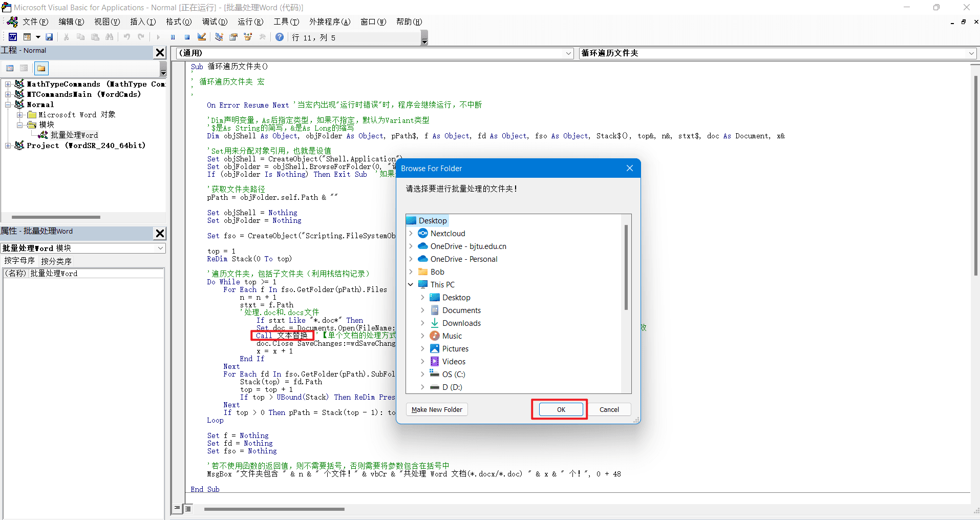Save the Normal project with disk icon
980x520 pixels.
[x=49, y=37]
